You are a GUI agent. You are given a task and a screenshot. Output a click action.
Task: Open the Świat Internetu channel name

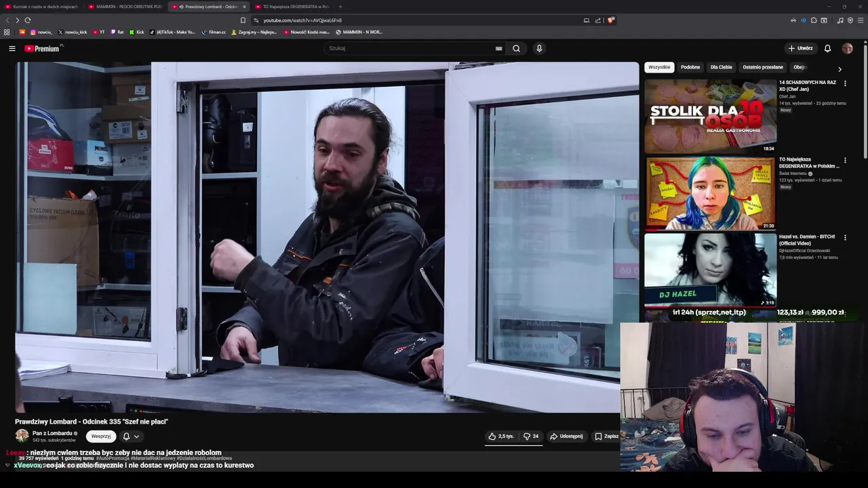pyautogui.click(x=794, y=174)
